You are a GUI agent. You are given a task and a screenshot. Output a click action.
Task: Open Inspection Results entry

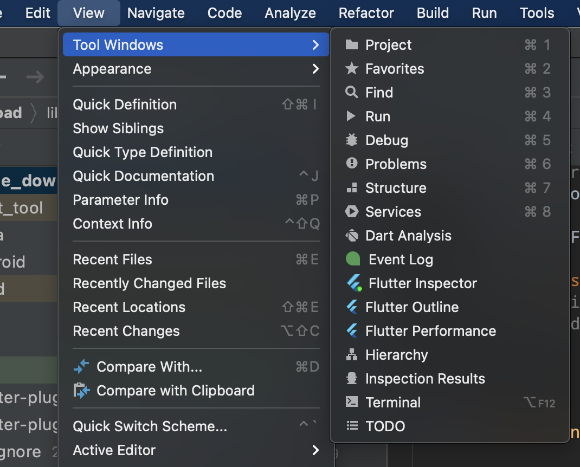tap(449, 379)
